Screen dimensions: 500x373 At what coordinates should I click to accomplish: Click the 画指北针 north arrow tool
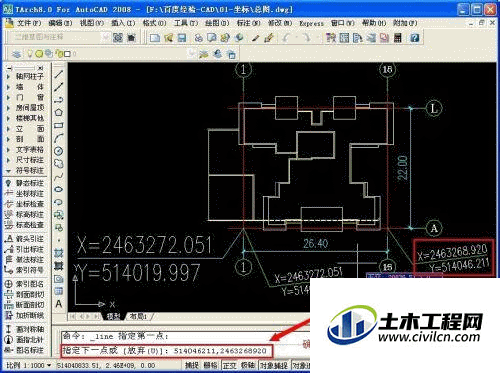coord(24,340)
